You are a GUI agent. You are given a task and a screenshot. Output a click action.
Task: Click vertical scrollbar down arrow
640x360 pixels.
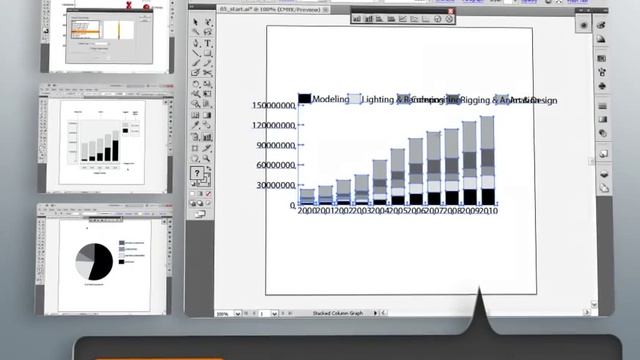(x=594, y=304)
